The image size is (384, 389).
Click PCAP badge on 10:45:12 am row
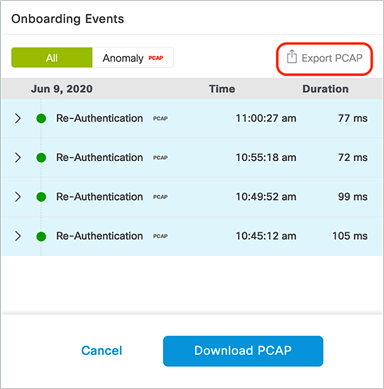pyautogui.click(x=160, y=236)
